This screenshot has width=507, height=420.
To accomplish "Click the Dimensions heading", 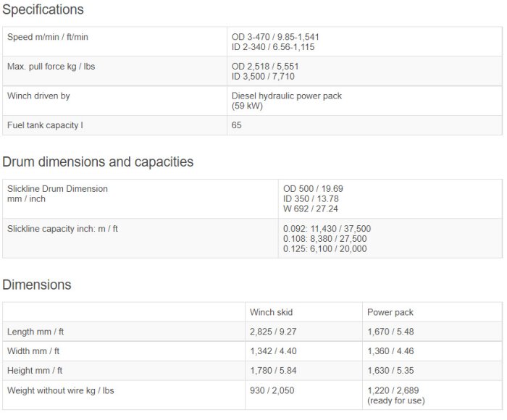I will pos(37,285).
